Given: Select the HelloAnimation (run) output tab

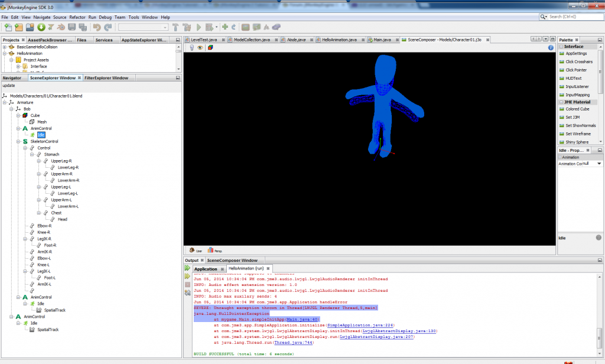Looking at the screenshot, I should click(246, 268).
